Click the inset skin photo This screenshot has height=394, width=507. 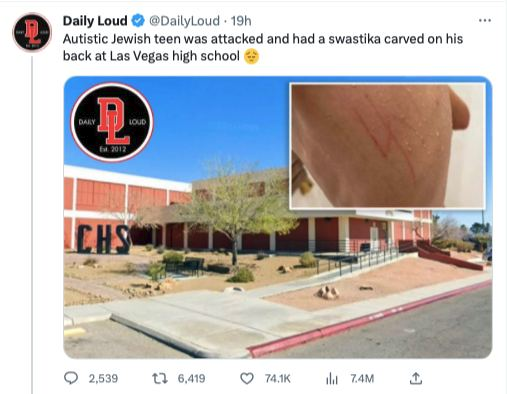(388, 146)
